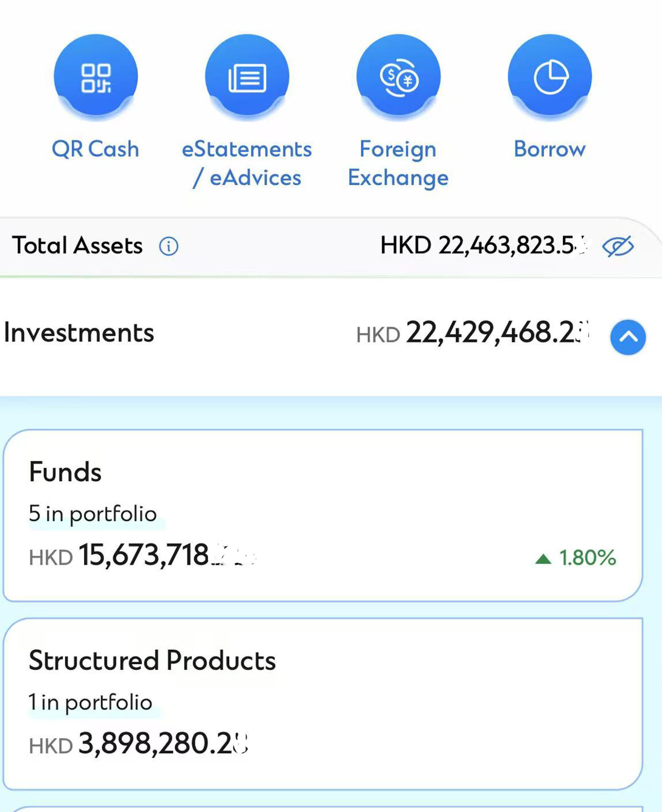The width and height of the screenshot is (662, 812).
Task: Click the green 1.80% gain indicator
Action: coord(576,558)
